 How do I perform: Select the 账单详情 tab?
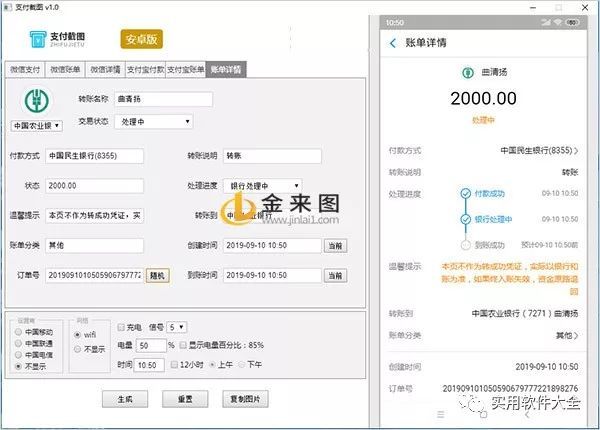pyautogui.click(x=226, y=70)
